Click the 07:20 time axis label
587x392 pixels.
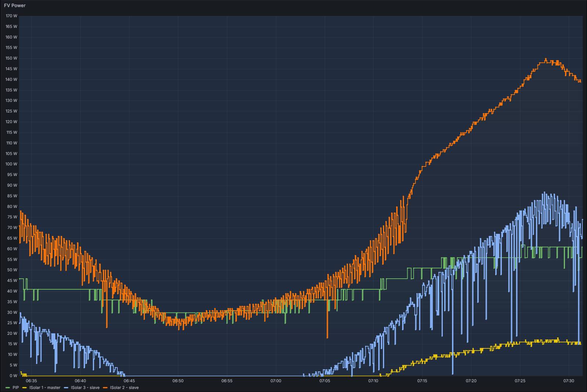(x=471, y=381)
